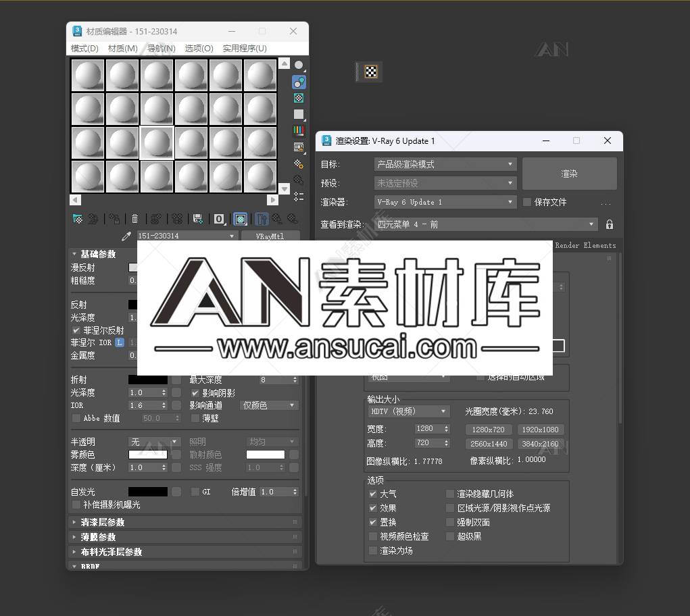Click the Material ID Channel 0 icon

pyautogui.click(x=219, y=219)
